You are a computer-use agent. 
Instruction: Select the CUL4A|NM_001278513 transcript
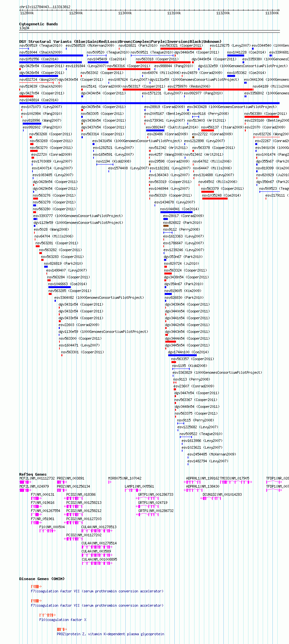point(99,527)
